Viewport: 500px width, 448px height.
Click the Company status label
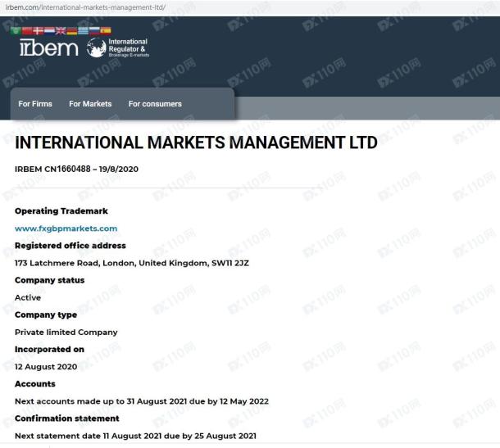coord(49,280)
